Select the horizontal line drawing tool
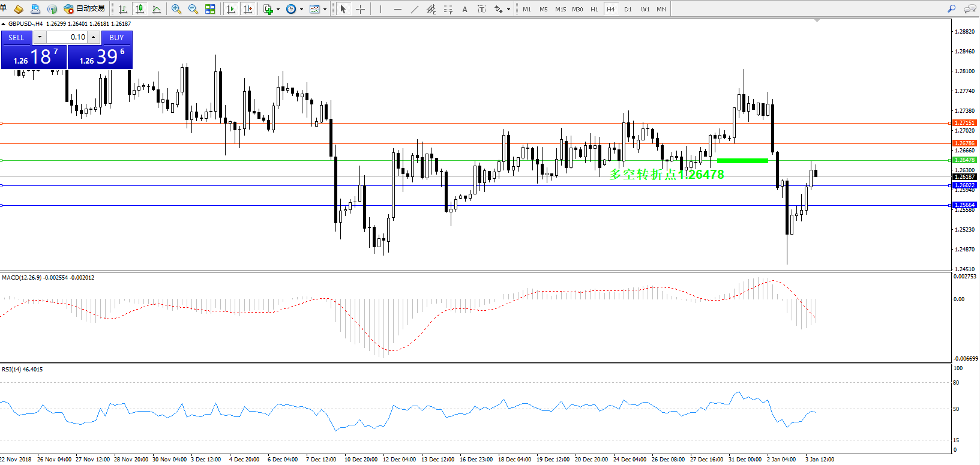 (397, 9)
